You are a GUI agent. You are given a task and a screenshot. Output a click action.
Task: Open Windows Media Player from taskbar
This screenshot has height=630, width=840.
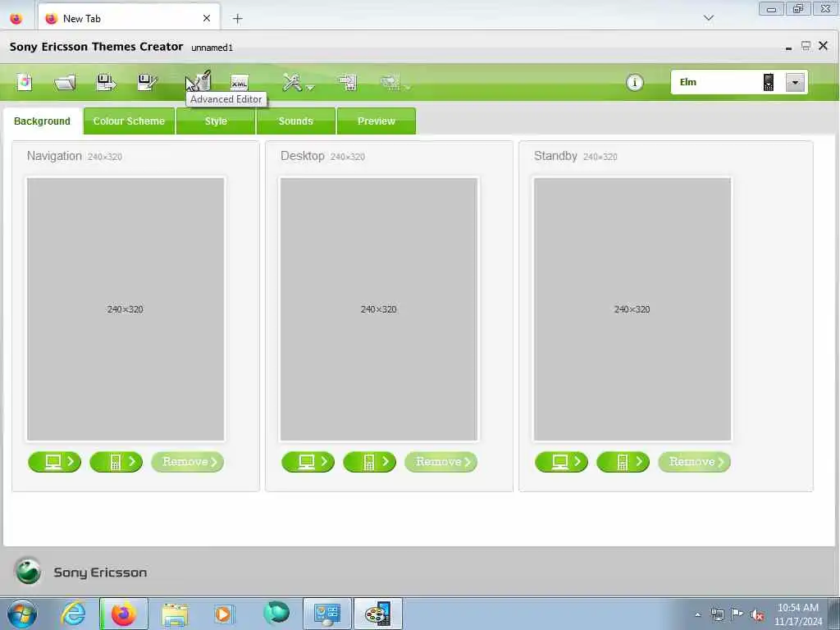pyautogui.click(x=223, y=614)
